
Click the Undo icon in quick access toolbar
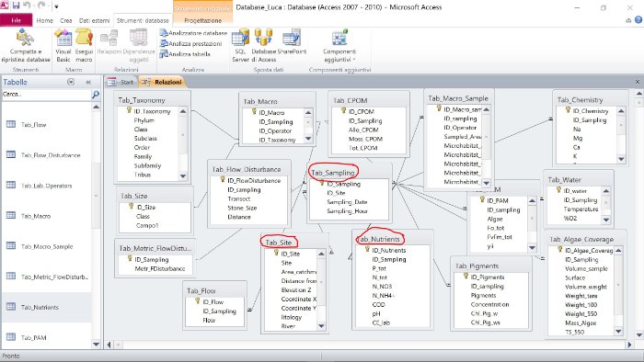28,6
